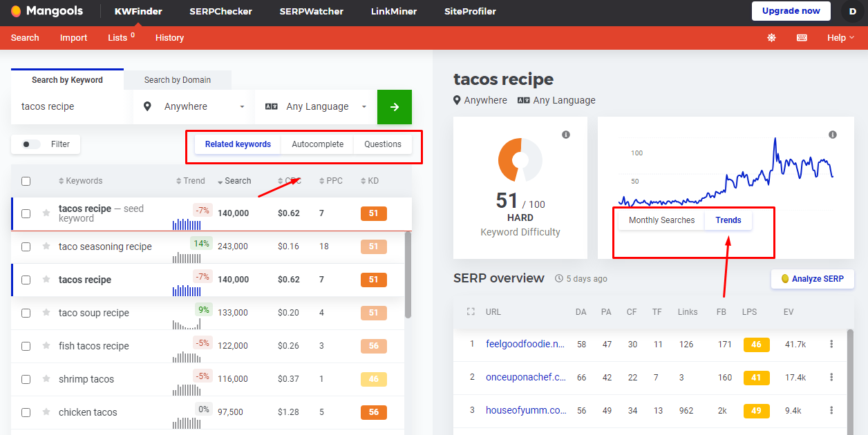Click language icon in search bar
The image size is (868, 435).
tap(272, 107)
